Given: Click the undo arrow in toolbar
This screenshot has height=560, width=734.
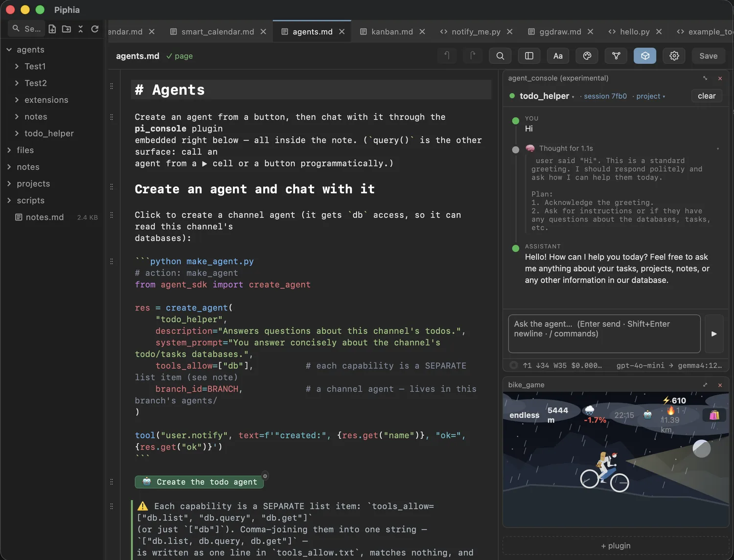Looking at the screenshot, I should tap(447, 56).
